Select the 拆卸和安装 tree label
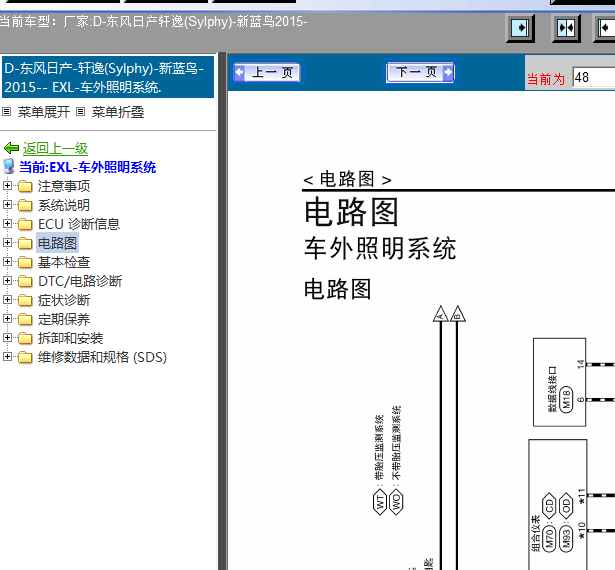 point(71,338)
